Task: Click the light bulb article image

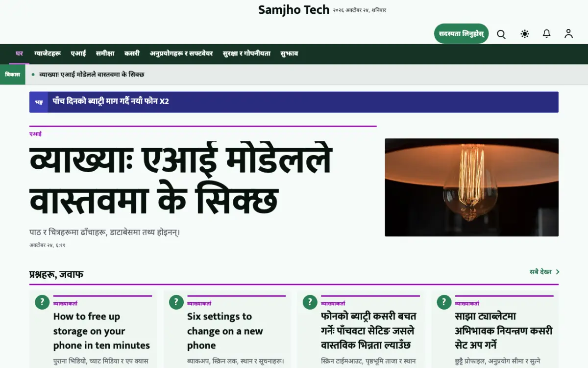Action: click(471, 187)
